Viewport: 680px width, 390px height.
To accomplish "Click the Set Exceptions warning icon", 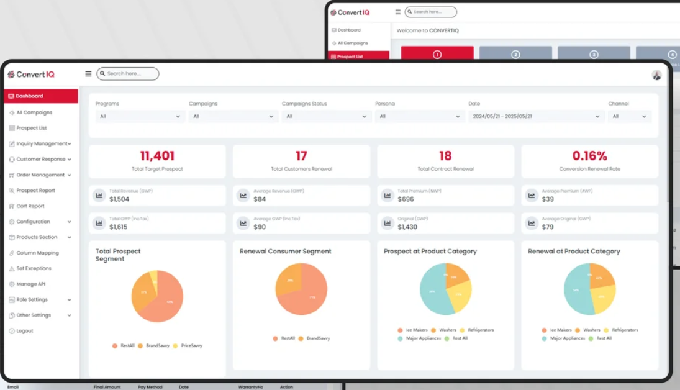I will point(12,269).
